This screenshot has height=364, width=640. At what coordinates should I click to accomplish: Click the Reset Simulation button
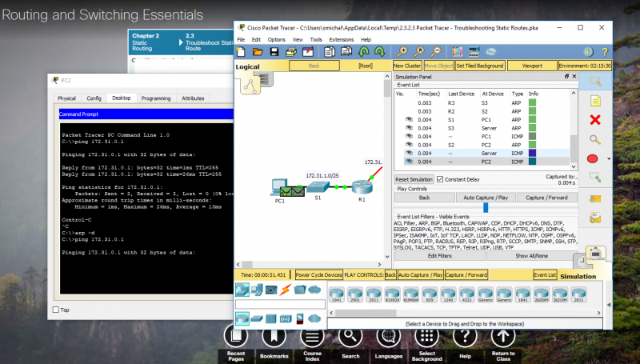[414, 179]
